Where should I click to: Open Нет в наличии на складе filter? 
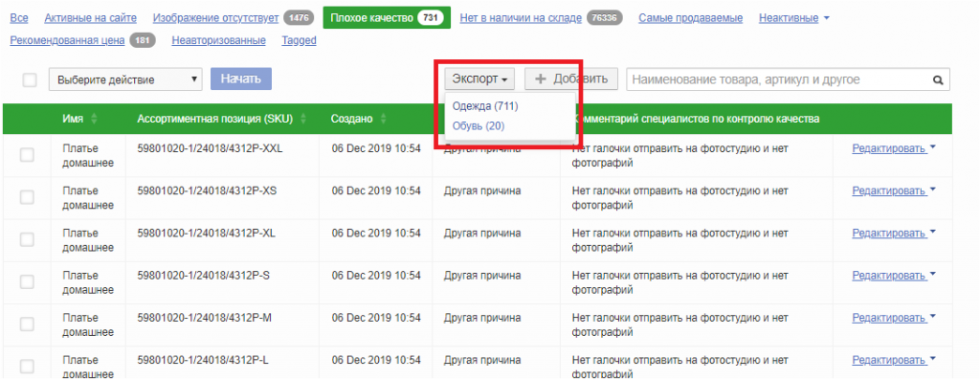point(521,18)
